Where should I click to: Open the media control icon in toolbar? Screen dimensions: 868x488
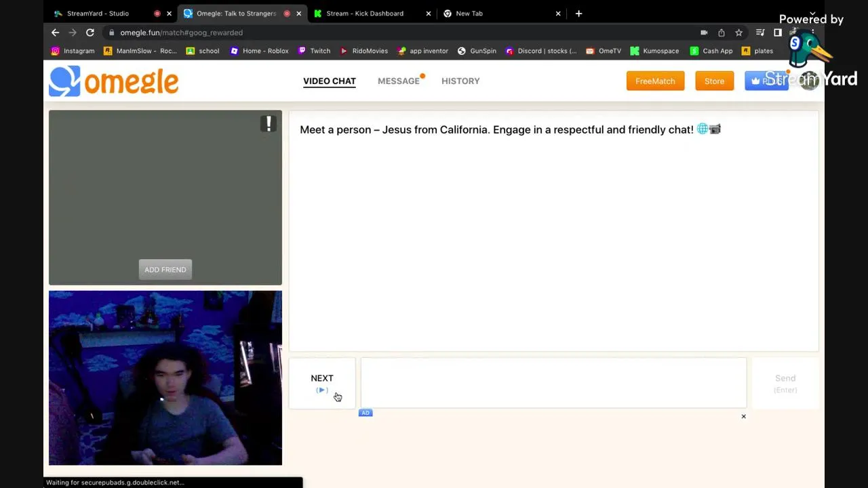tap(760, 33)
